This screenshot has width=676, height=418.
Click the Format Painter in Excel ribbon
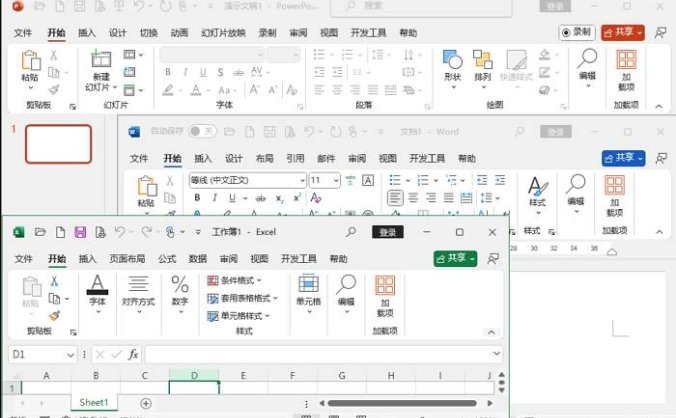pyautogui.click(x=54, y=316)
